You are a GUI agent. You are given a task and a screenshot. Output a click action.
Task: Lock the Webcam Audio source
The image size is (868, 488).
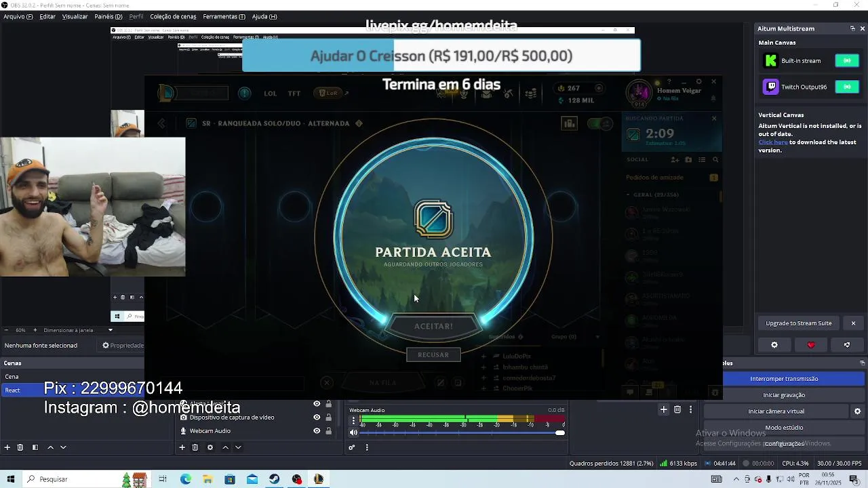point(329,431)
